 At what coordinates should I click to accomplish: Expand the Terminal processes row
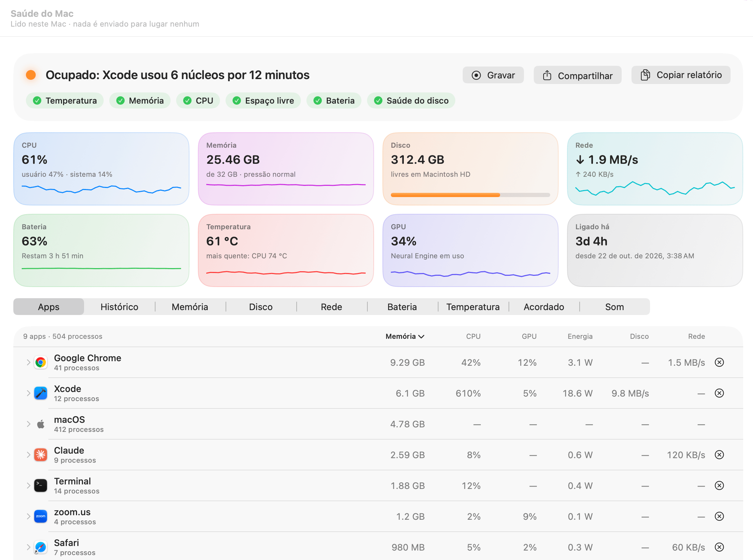click(28, 486)
